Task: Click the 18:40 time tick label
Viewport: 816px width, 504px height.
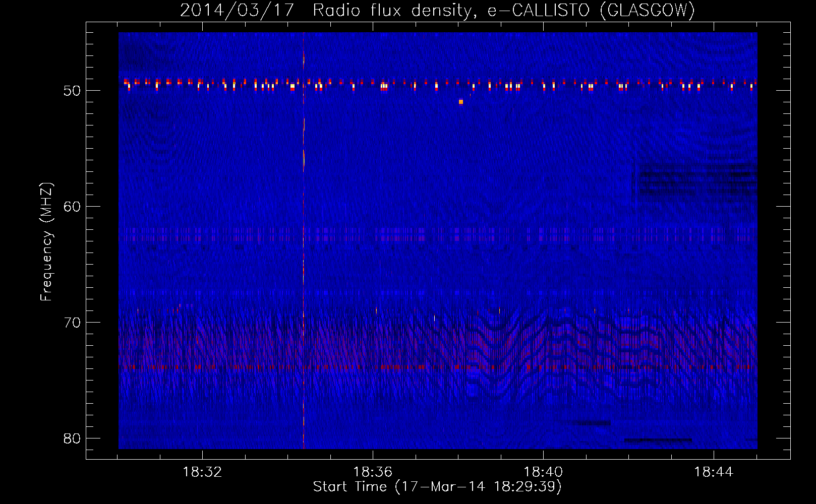Action: (543, 472)
